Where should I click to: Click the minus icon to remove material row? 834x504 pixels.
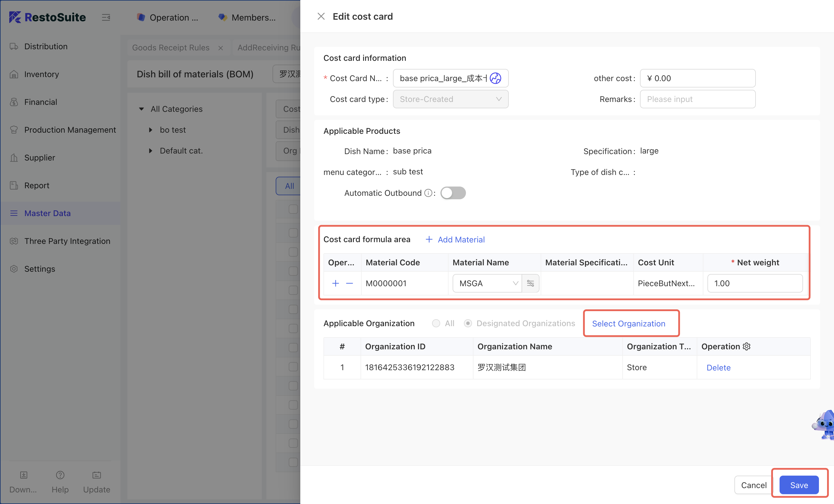[x=349, y=283]
